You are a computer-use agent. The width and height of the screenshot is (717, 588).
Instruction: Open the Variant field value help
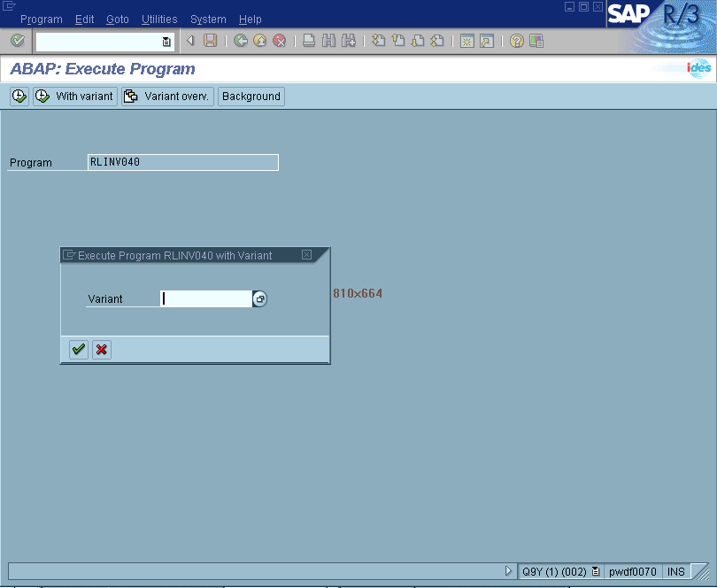[x=259, y=299]
